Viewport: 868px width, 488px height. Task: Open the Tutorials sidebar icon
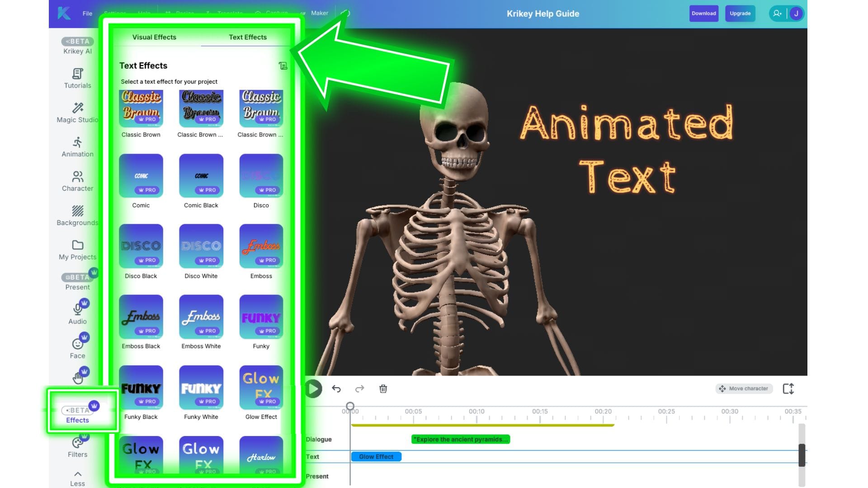pos(77,74)
